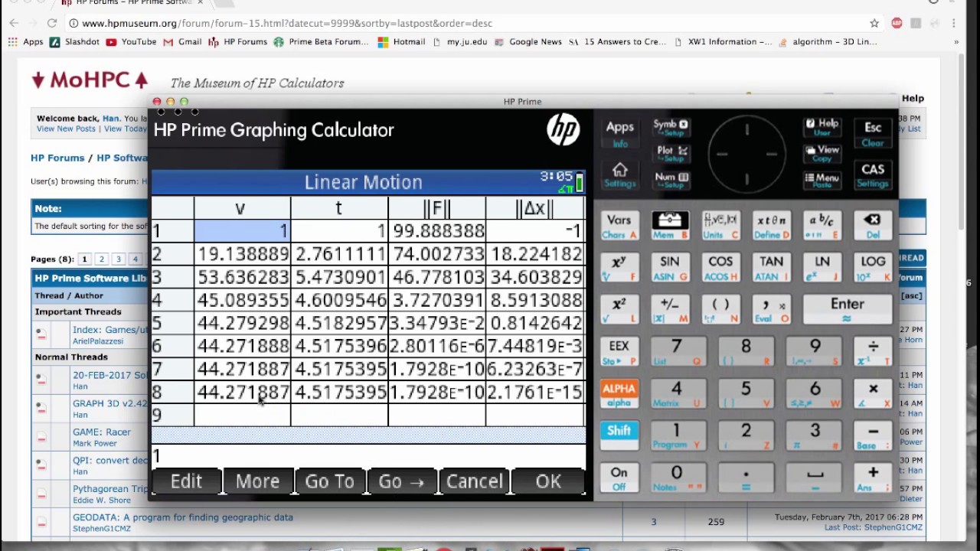Switch to CAS settings key
Viewport: 980px width, 551px height.
click(x=873, y=175)
